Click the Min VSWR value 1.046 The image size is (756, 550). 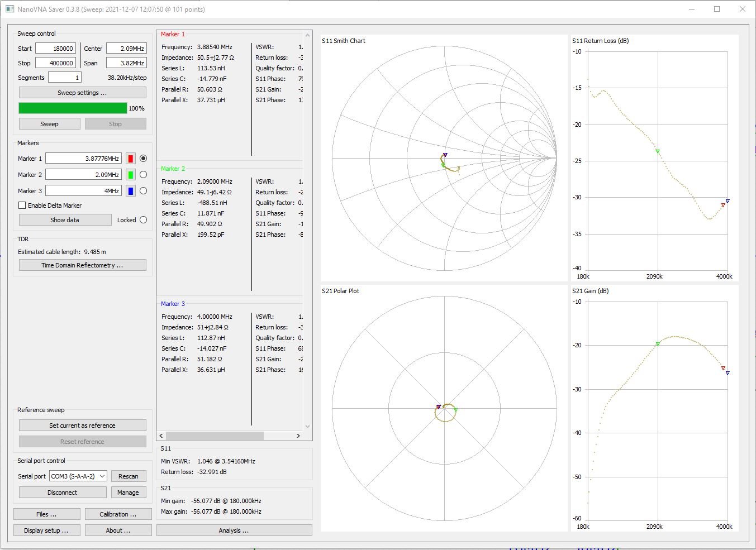226,461
